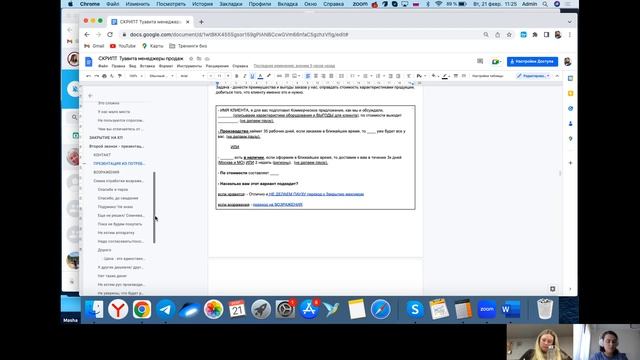Screen dimensions: 640x360
Task: Open the Формат menu
Action: [166, 66]
